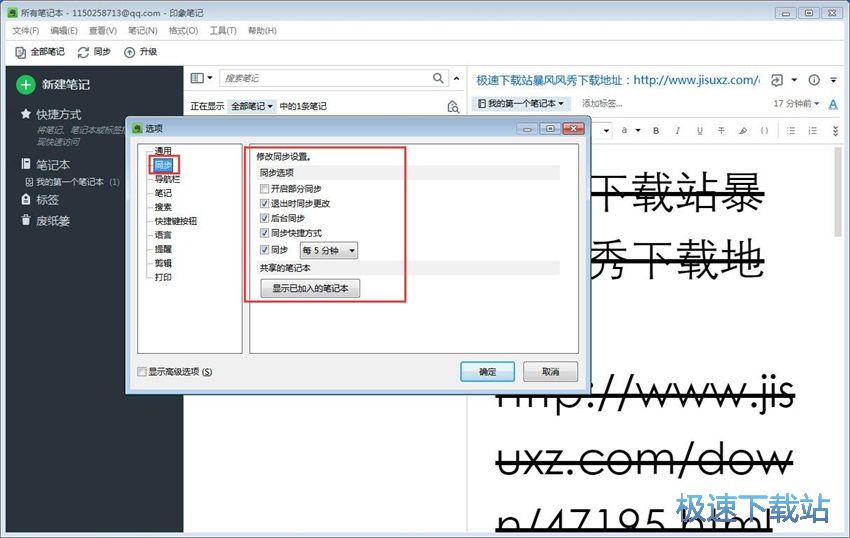The image size is (850, 538).
Task: Select 导航栏 in options tree
Action: [167, 179]
